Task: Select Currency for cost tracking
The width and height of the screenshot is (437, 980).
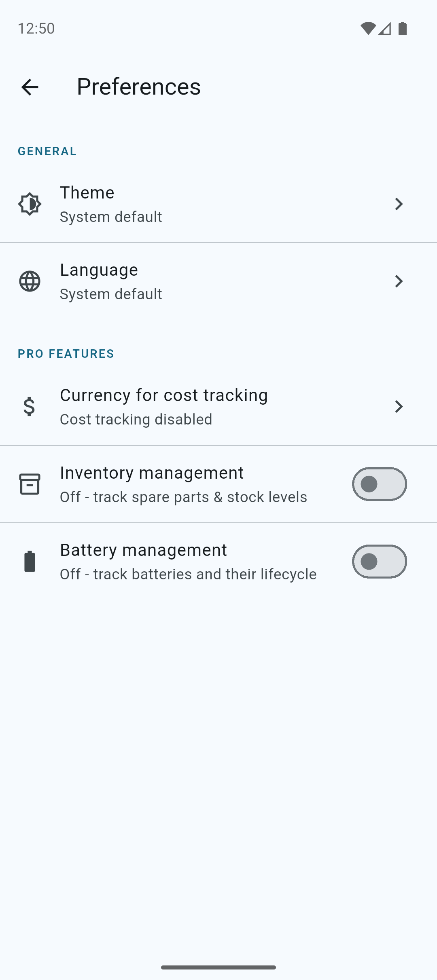Action: point(164,395)
